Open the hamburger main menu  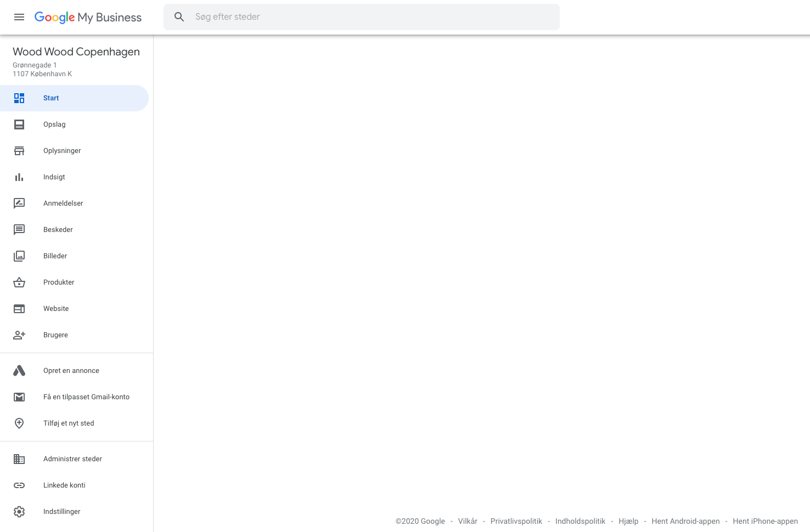[x=19, y=17]
